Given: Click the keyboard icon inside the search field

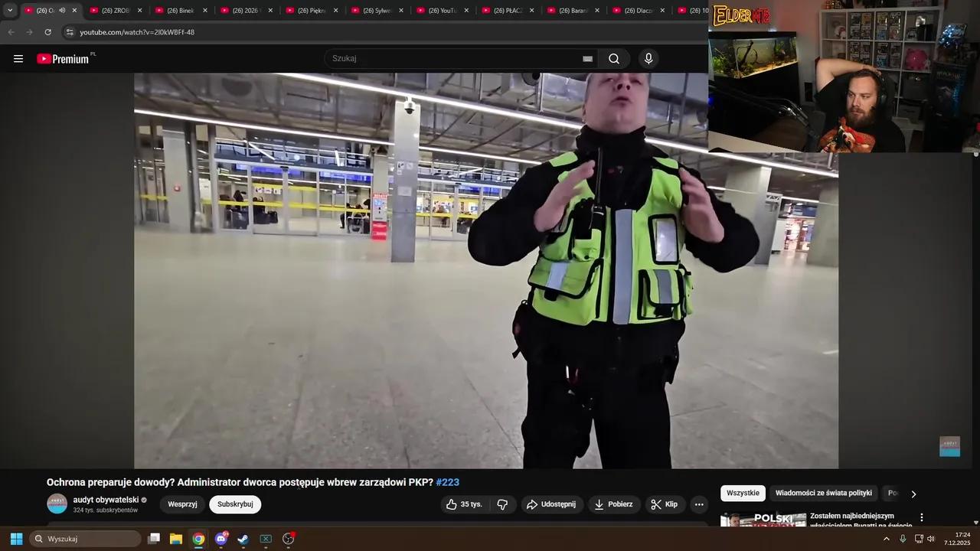Looking at the screenshot, I should [x=587, y=58].
